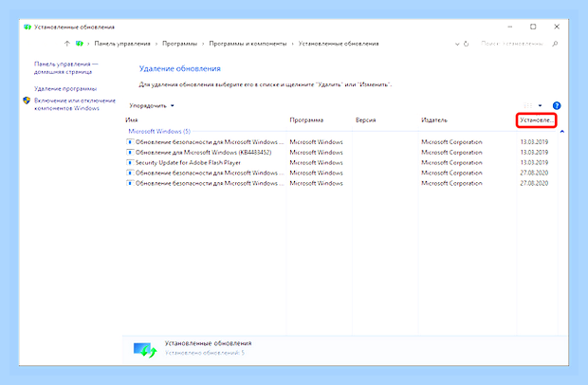This screenshot has width=588, height=385.
Task: Open the Удаление программы link
Action: [x=65, y=89]
